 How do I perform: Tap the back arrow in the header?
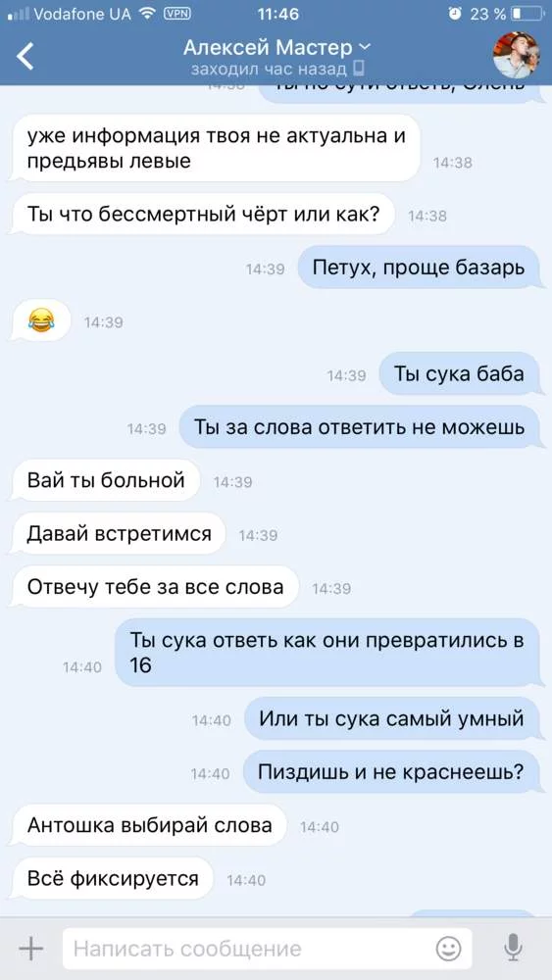[25, 56]
